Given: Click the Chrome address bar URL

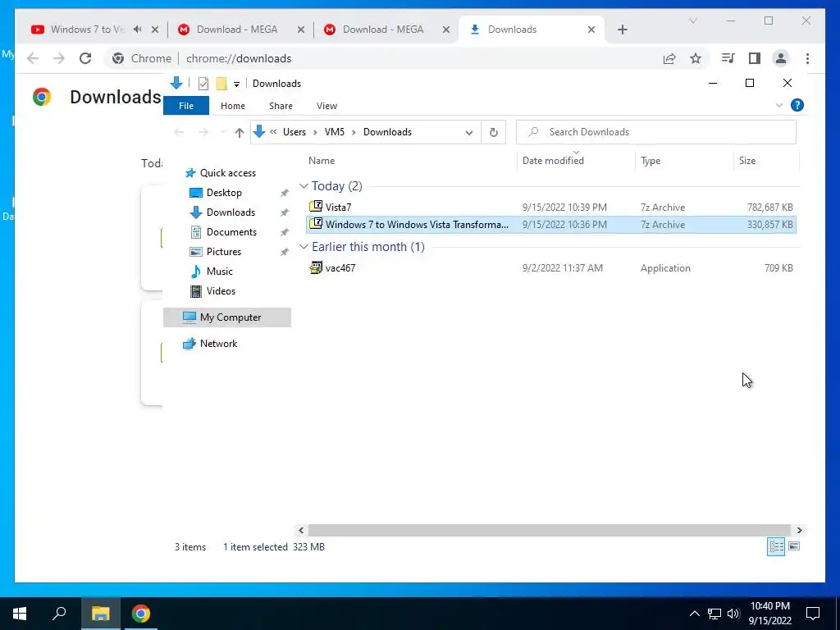Looking at the screenshot, I should (239, 58).
